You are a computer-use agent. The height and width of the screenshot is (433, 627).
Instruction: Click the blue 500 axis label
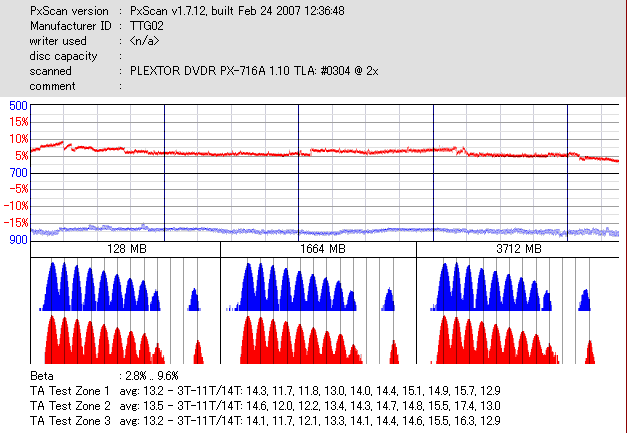18,106
